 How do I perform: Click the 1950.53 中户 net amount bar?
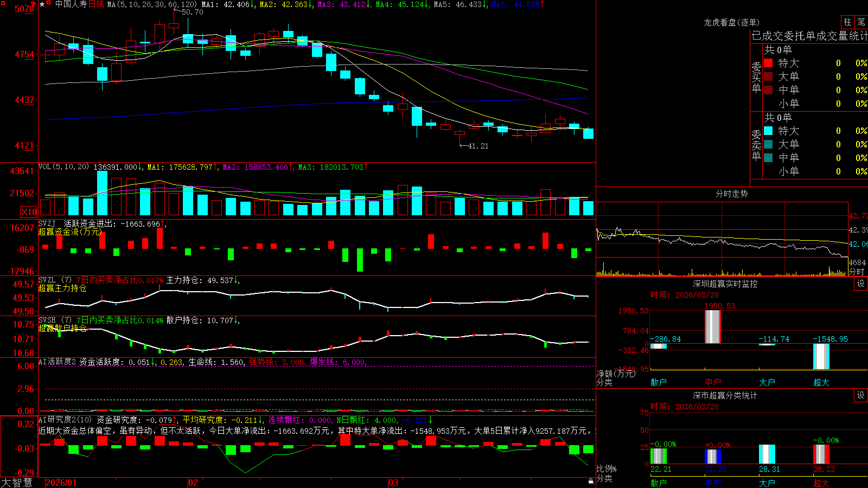click(x=713, y=326)
